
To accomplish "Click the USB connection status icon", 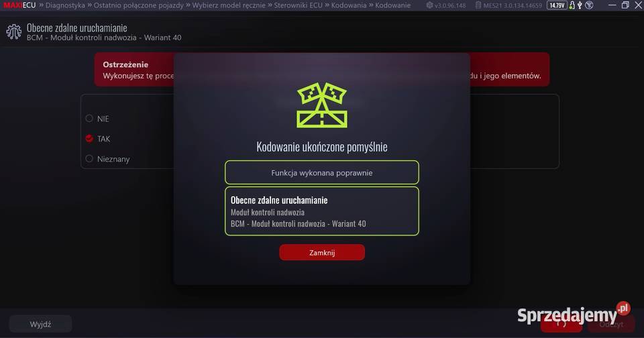I will click(x=580, y=5).
